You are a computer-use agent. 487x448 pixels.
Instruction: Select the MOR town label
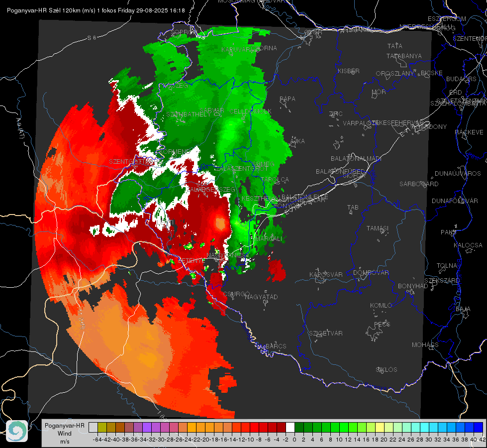[379, 92]
